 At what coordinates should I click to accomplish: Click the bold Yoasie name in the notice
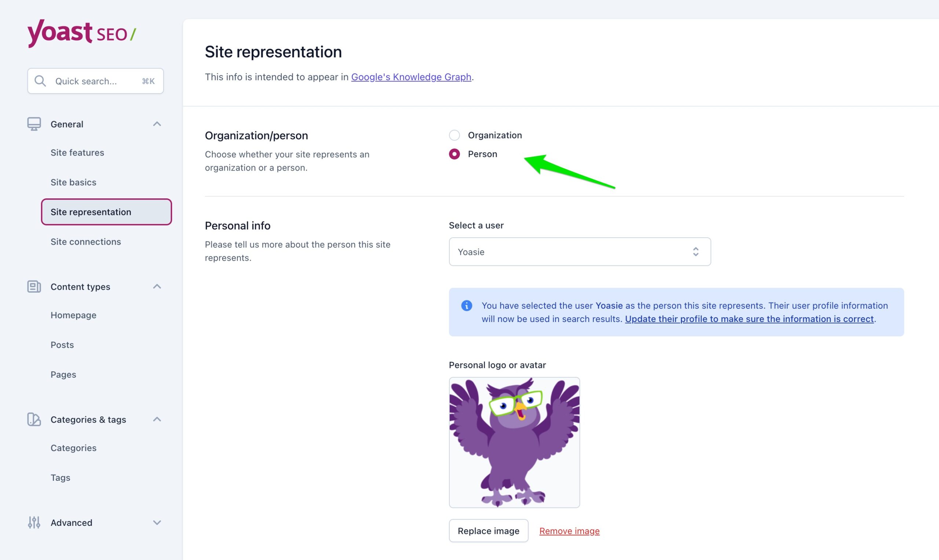[x=609, y=305]
